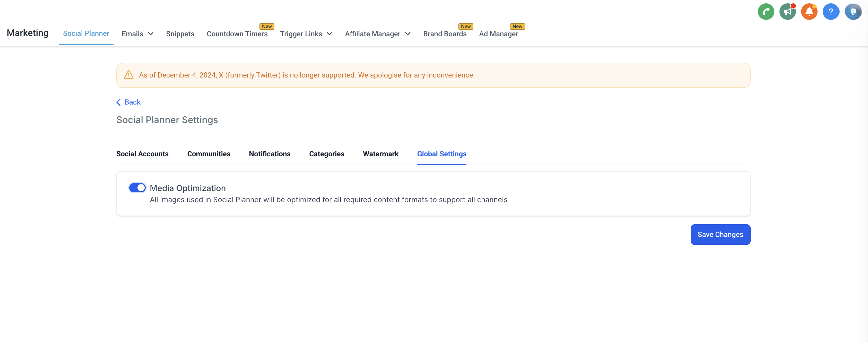The height and width of the screenshot is (343, 868).
Task: Click the warning triangle icon in banner
Action: (128, 75)
